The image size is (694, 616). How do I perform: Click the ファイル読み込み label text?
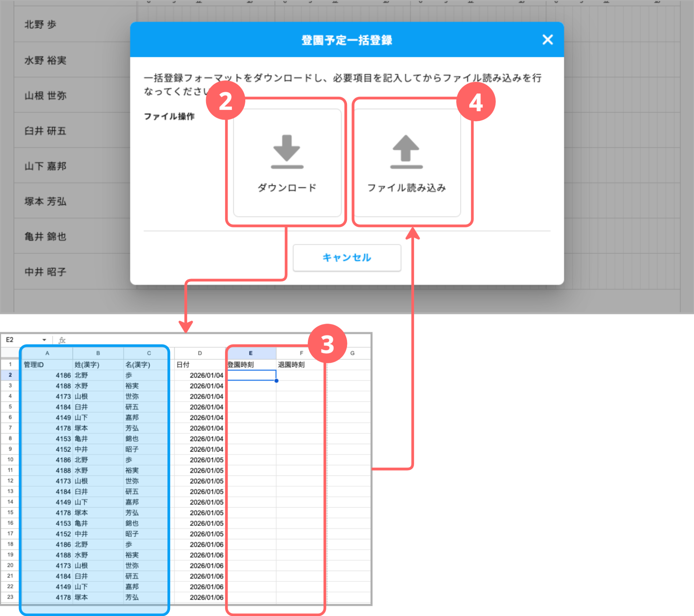click(406, 188)
